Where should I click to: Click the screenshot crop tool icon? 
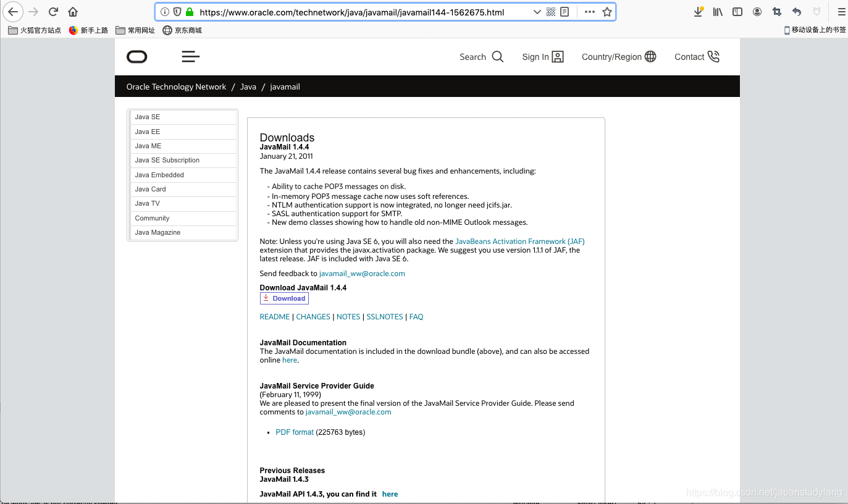coord(777,12)
